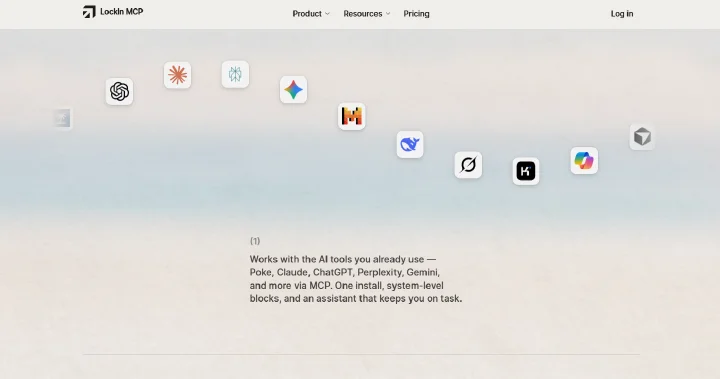Screen dimensions: 720x379
Task: Click the Microsoft Copilot icon
Action: (x=584, y=161)
